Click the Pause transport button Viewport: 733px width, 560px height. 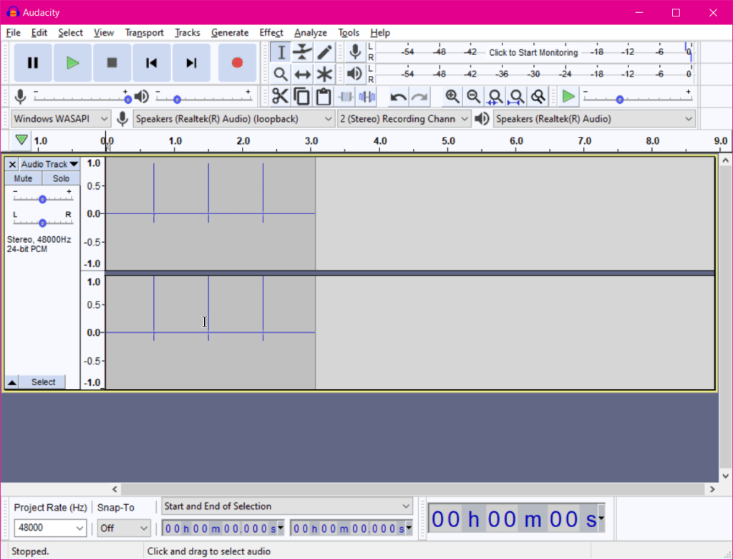pos(33,63)
